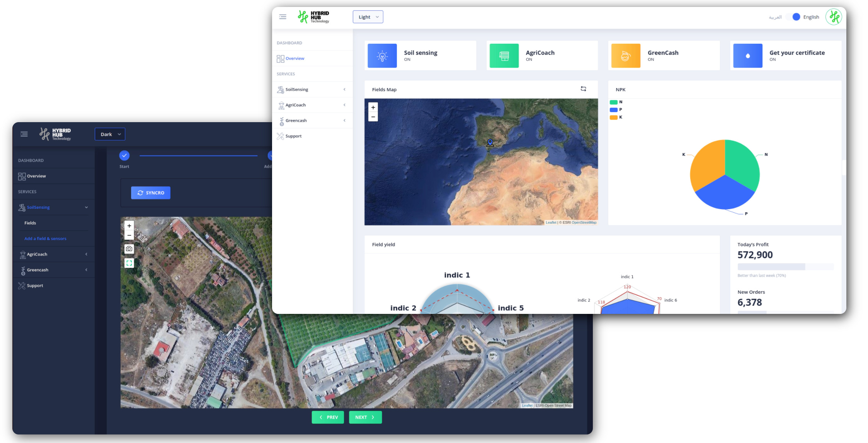
Task: Click the green NEXT button
Action: 365,417
